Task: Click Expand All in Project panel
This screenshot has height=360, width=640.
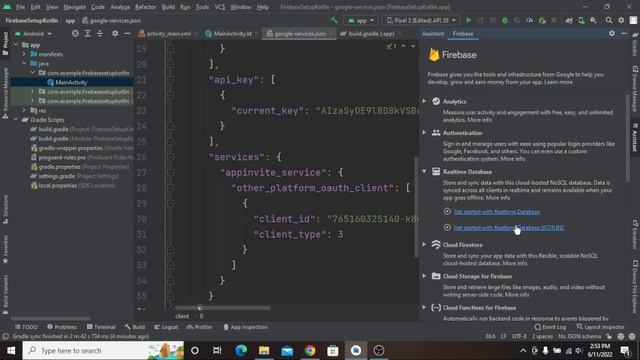Action: point(87,33)
